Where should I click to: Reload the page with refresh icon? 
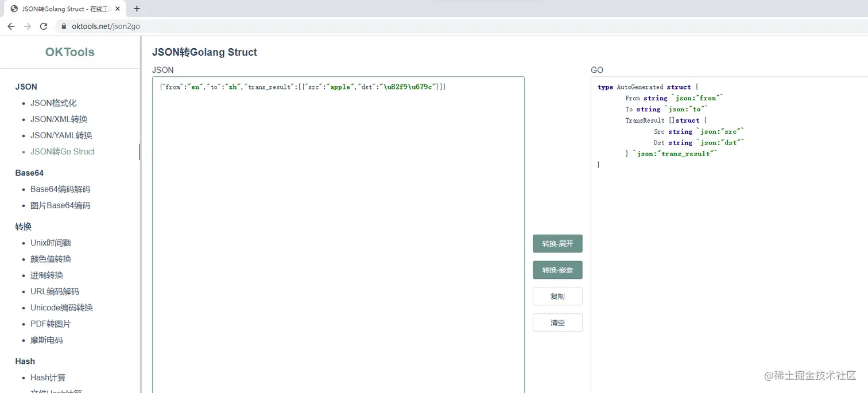pos(44,26)
